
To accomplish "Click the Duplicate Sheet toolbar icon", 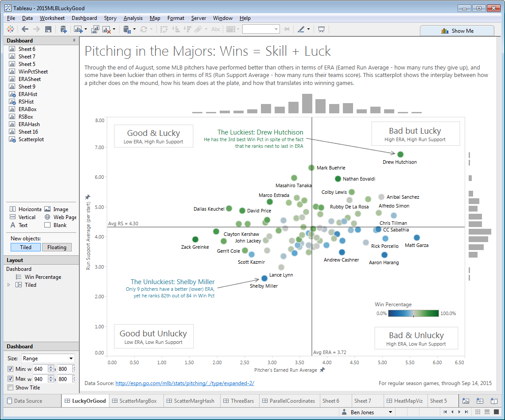I will coord(95,29).
